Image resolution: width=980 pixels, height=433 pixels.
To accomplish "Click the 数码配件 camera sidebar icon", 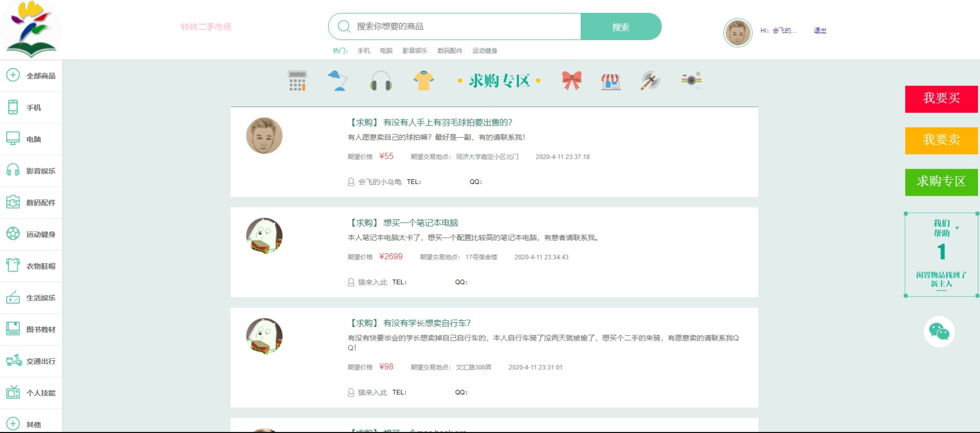I will point(13,202).
